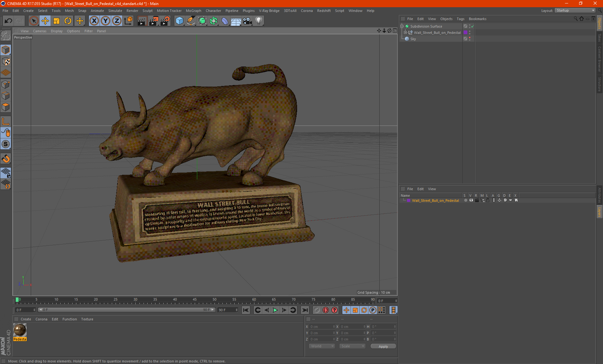Click the Apply button

(x=383, y=346)
